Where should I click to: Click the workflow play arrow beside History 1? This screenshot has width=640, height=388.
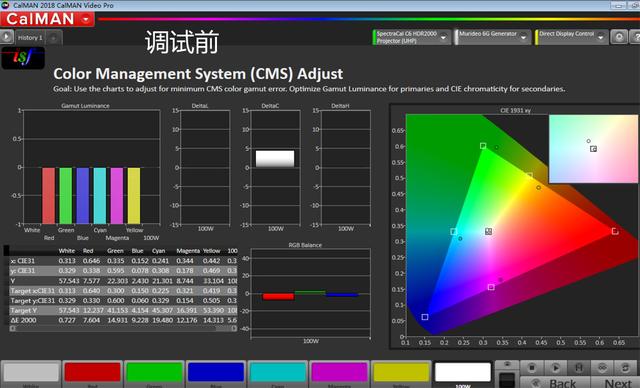(x=6, y=37)
